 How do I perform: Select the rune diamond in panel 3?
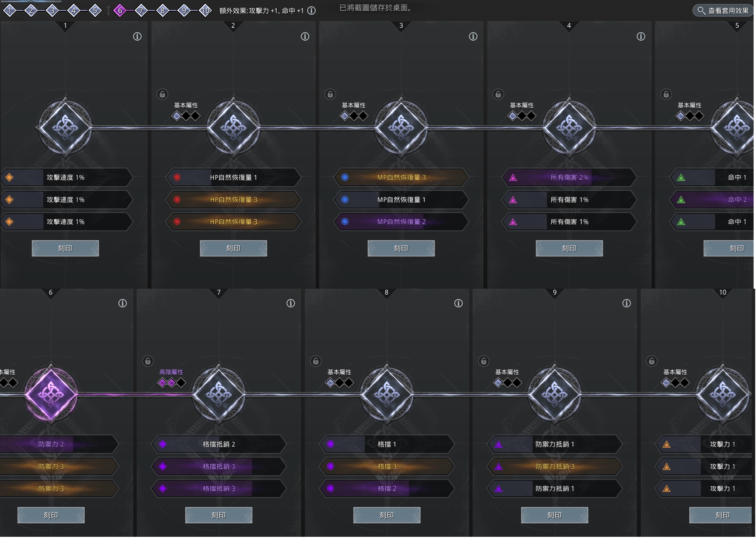click(x=401, y=128)
